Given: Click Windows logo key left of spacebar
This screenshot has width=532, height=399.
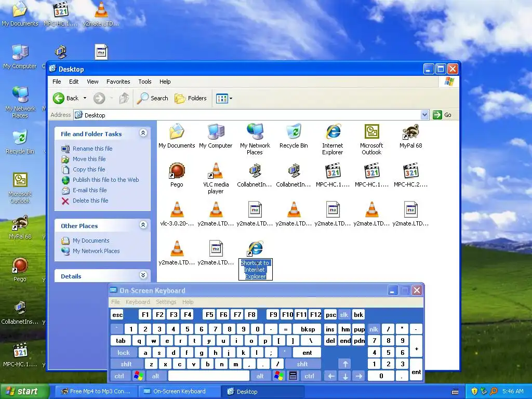Looking at the screenshot, I should point(138,376).
